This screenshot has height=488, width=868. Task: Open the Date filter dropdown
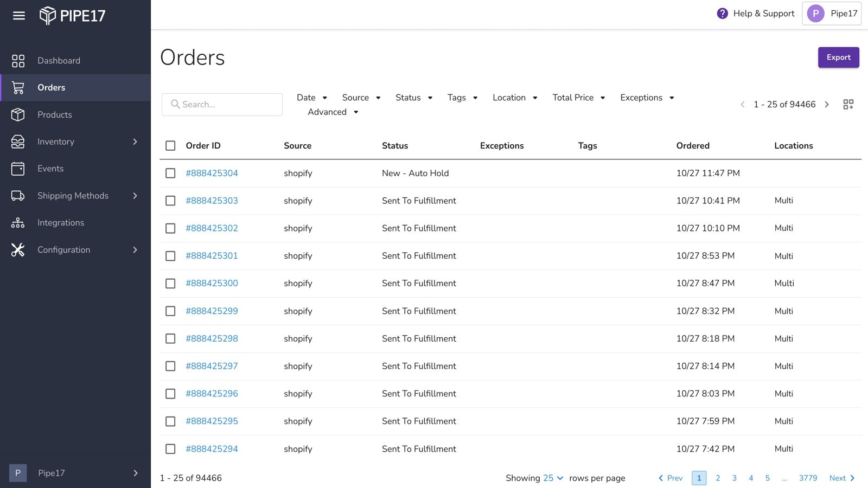tap(312, 98)
